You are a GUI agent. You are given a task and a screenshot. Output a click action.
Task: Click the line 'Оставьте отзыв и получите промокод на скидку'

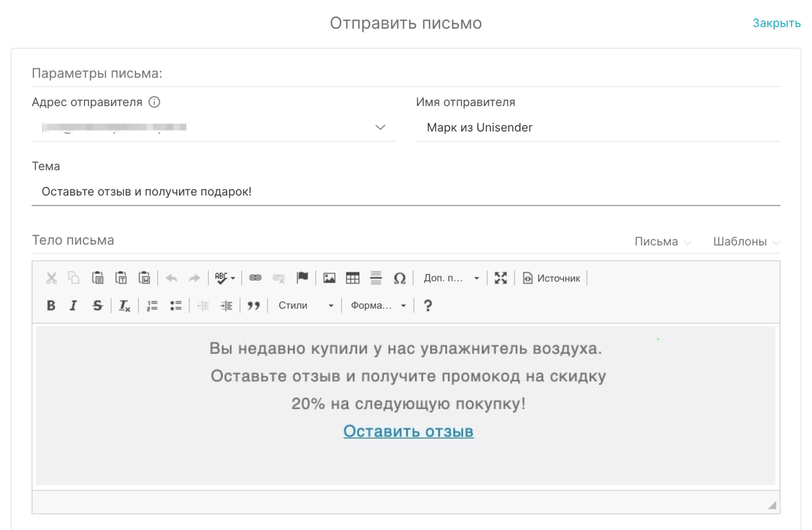click(409, 376)
